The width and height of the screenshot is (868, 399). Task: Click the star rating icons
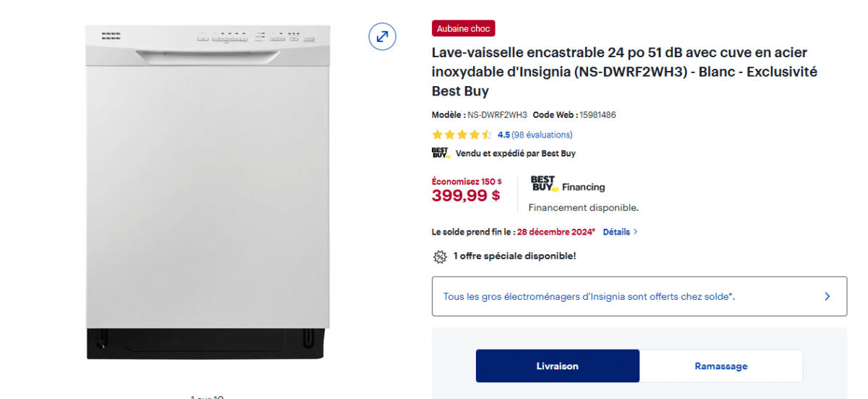(461, 135)
